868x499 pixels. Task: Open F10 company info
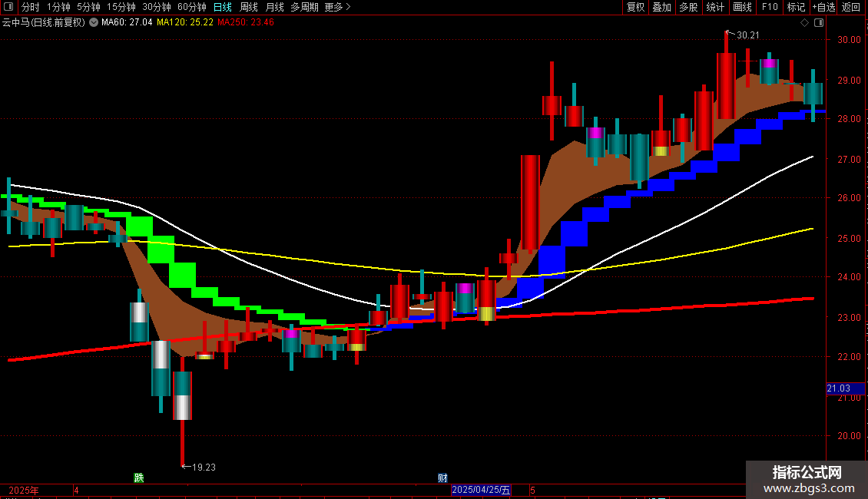(770, 7)
